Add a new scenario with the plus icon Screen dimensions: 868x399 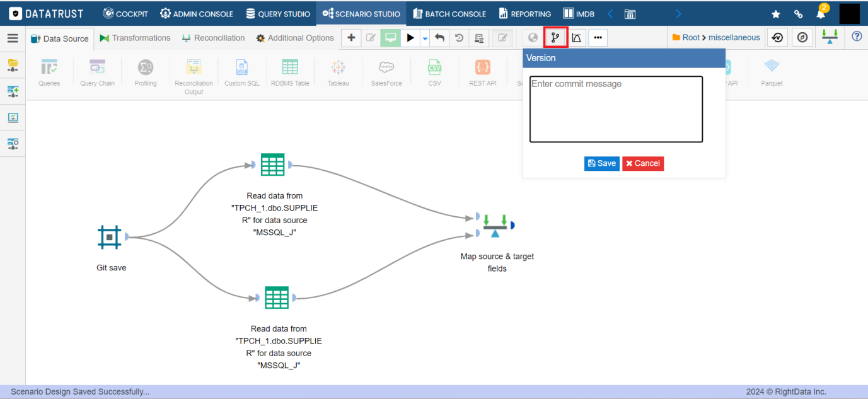351,38
